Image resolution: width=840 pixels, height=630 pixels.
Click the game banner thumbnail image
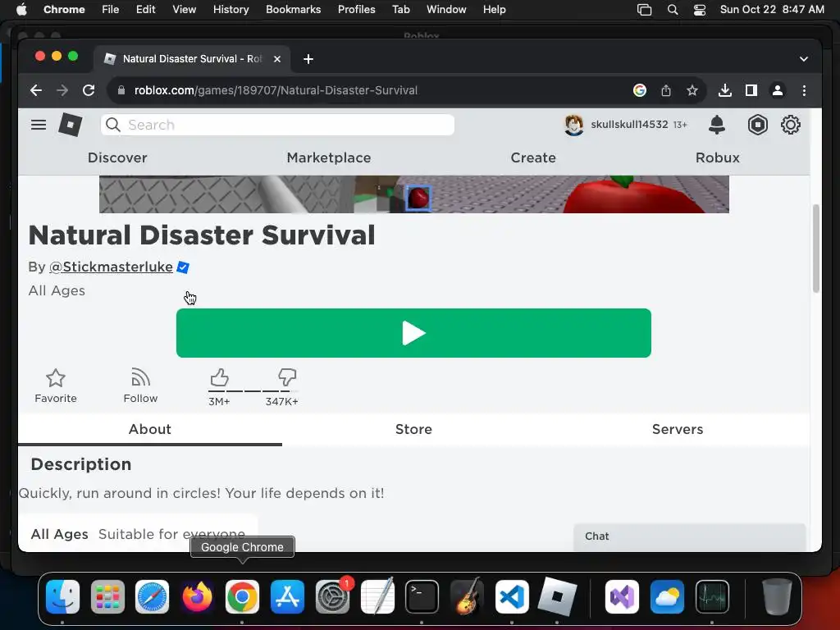414,194
